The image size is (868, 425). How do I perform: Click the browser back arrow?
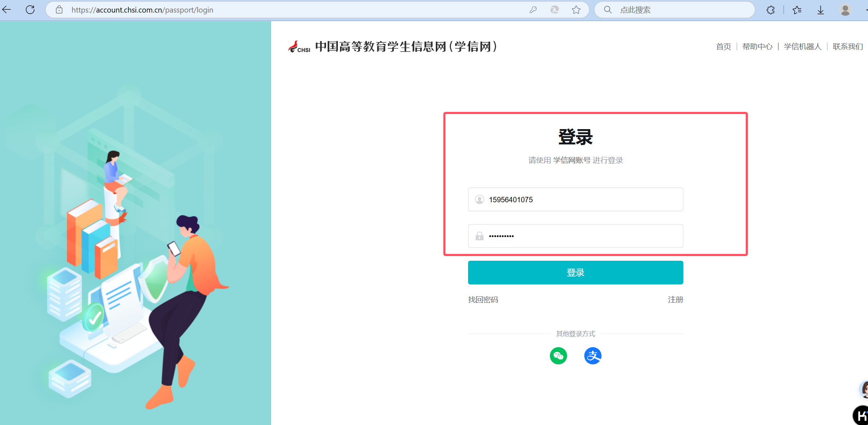[x=7, y=10]
